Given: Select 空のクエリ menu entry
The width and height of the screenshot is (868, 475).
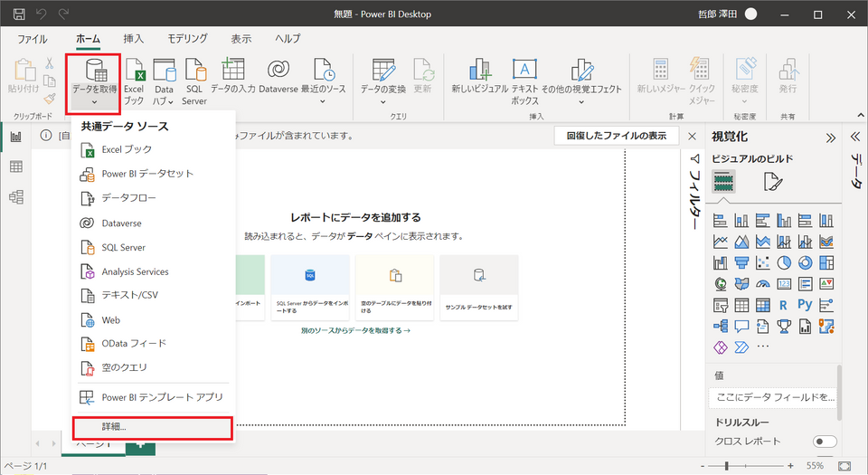Looking at the screenshot, I should pyautogui.click(x=153, y=367).
